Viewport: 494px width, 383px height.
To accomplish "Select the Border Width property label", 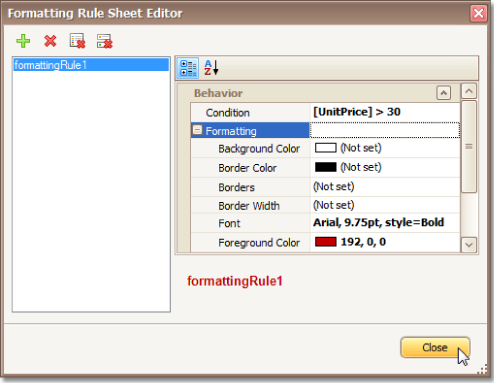I will pos(249,206).
